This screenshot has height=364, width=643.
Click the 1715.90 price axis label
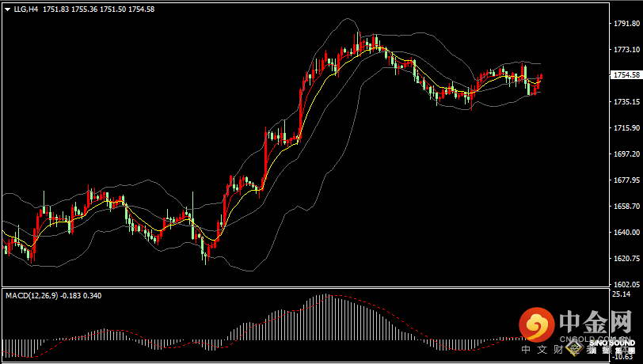point(626,128)
